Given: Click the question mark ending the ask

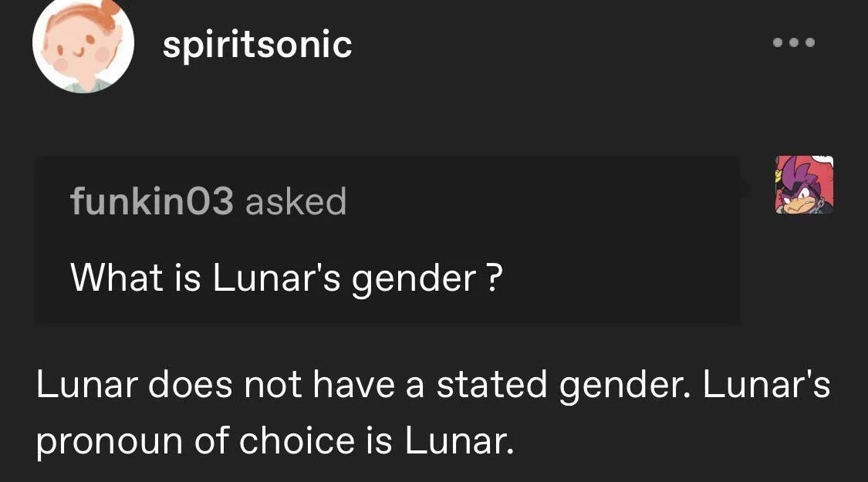Looking at the screenshot, I should click(x=495, y=277).
